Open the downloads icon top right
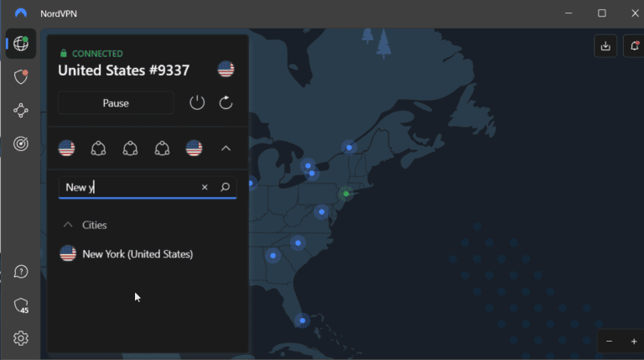 [x=605, y=45]
